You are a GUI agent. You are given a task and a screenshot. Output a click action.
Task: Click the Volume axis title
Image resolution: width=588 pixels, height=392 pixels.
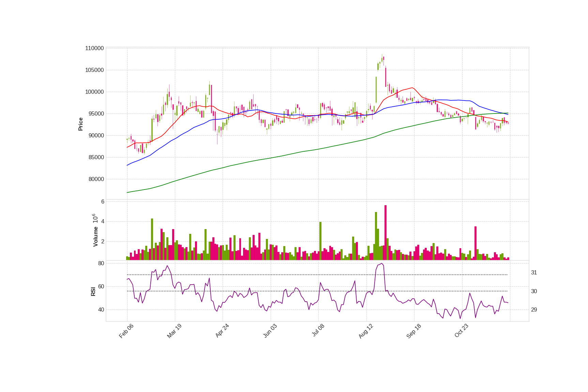pos(95,237)
